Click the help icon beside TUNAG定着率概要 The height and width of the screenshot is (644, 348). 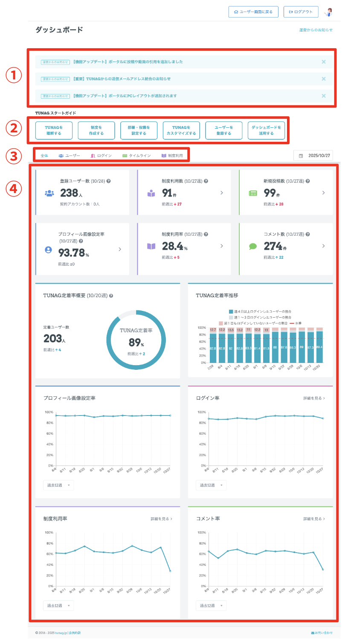click(111, 296)
